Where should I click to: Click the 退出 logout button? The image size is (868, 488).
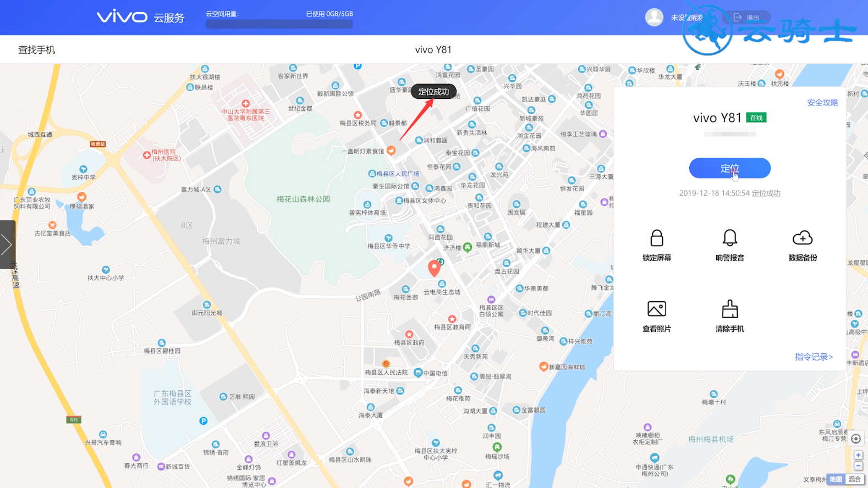click(x=747, y=18)
